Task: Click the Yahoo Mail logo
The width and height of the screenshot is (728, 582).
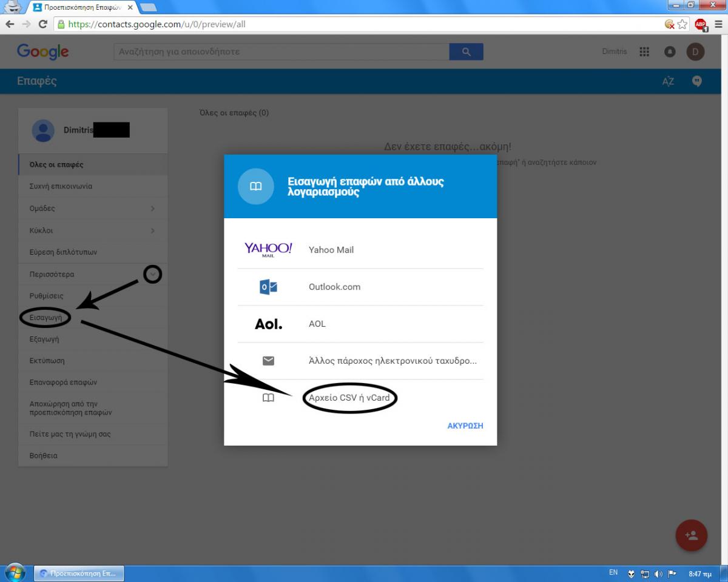Action: 268,250
